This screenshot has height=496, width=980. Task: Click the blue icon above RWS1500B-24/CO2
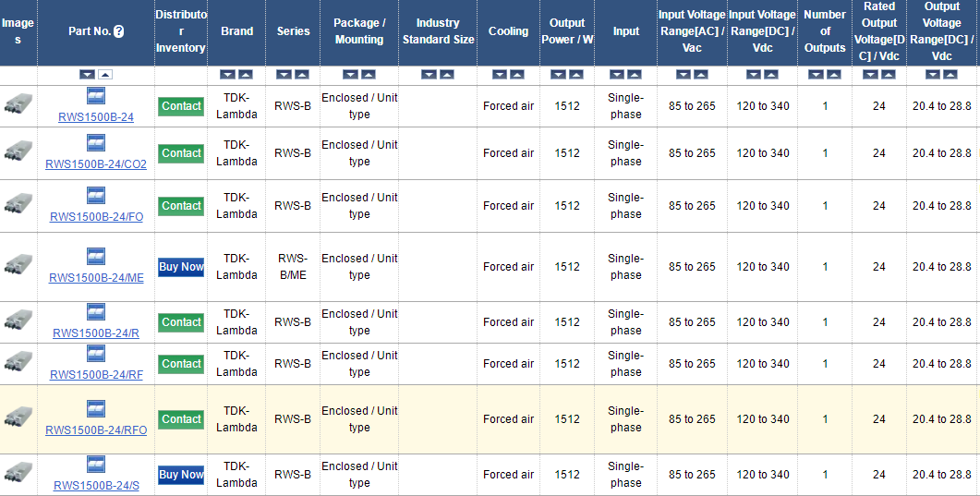click(96, 142)
